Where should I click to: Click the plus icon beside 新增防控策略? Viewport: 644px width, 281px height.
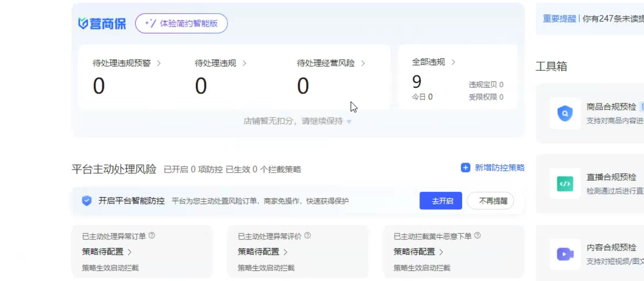[x=466, y=168]
